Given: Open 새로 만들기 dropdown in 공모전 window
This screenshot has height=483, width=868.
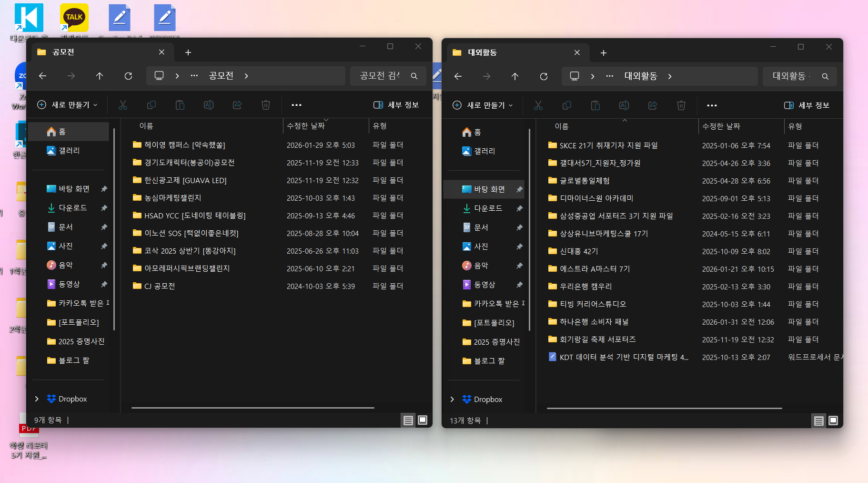Looking at the screenshot, I should [68, 105].
